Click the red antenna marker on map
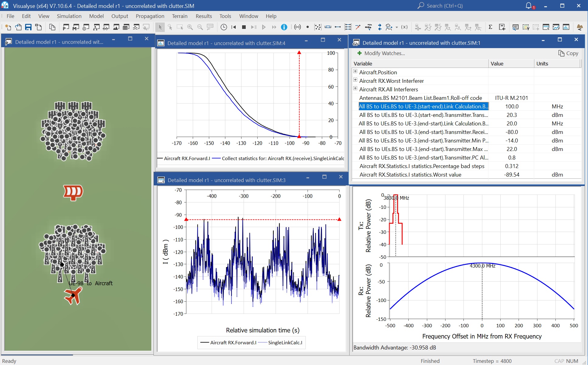The width and height of the screenshot is (588, 365). coord(73,192)
